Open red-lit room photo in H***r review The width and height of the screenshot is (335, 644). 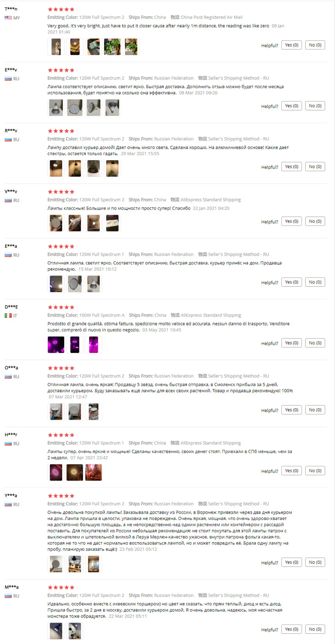[x=93, y=472]
